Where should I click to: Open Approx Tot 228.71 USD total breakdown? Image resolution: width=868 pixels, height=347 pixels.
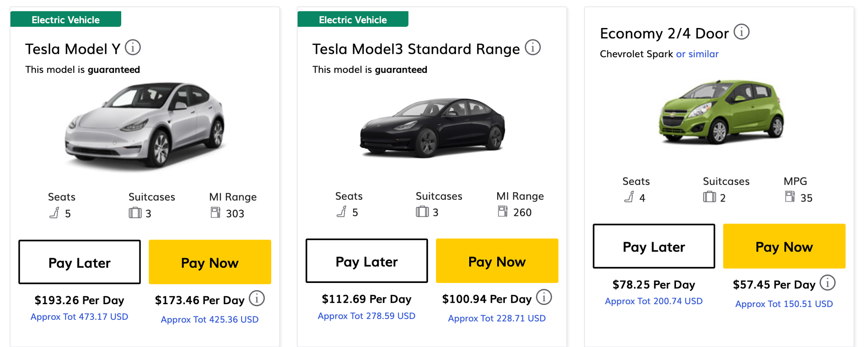coord(496,318)
